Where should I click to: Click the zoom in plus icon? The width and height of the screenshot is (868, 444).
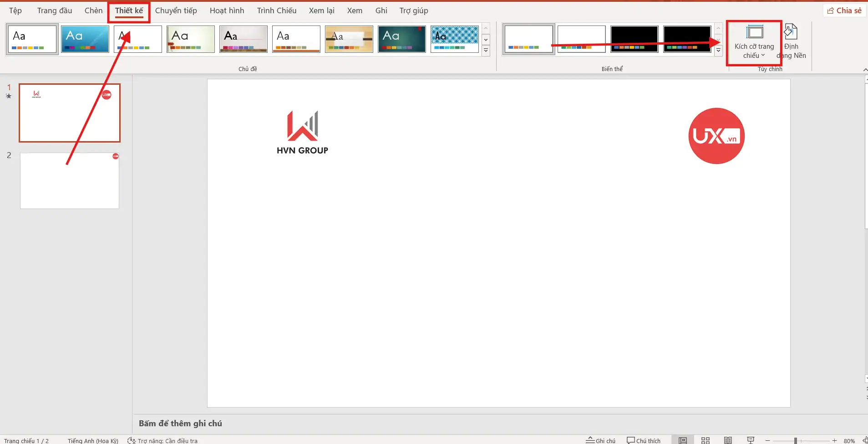pos(834,440)
